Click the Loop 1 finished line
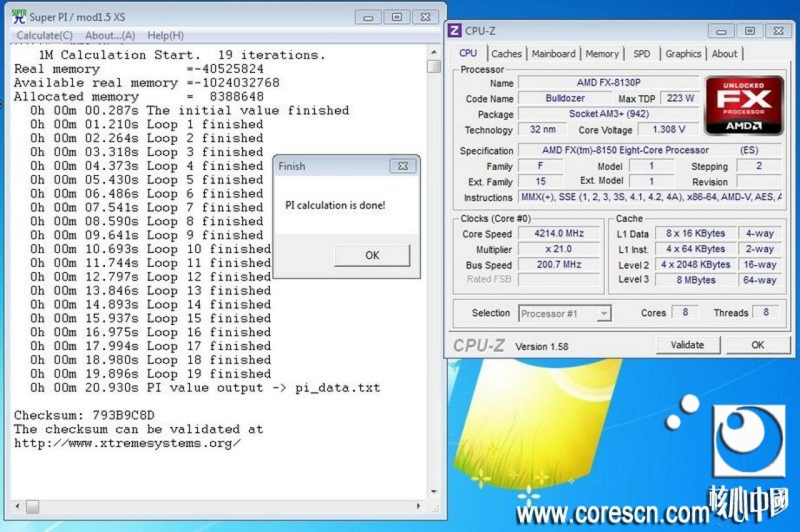This screenshot has width=800, height=532. (147, 124)
